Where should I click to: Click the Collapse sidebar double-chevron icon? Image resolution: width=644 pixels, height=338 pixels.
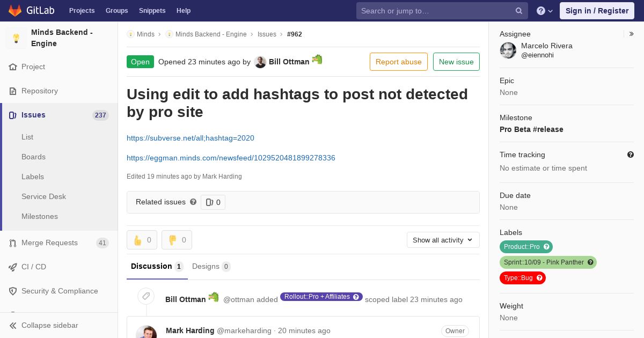[x=13, y=326]
